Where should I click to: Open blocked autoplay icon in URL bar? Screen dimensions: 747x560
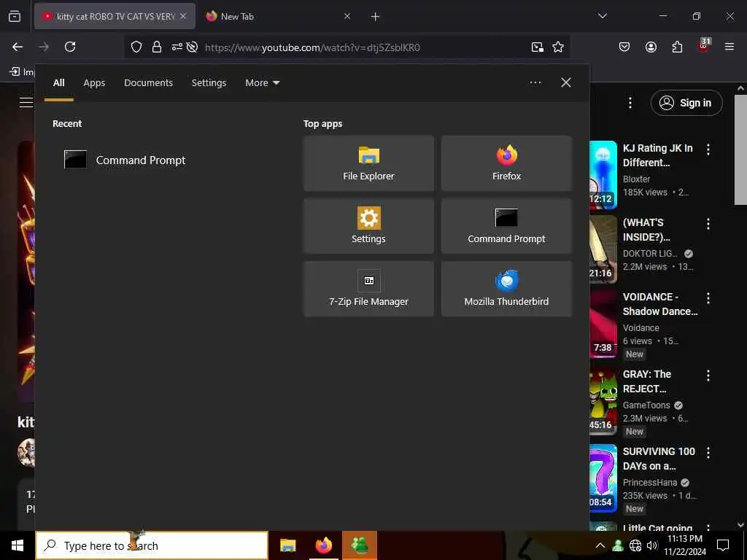point(192,47)
